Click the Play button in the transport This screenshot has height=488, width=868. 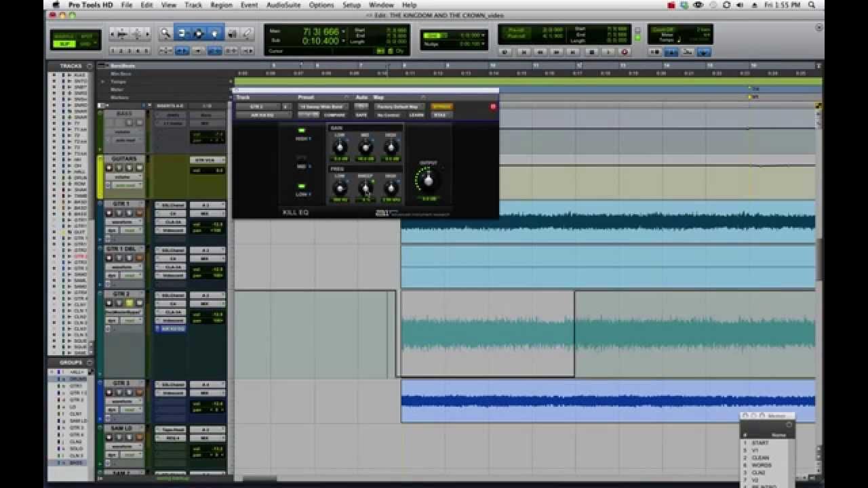[608, 52]
